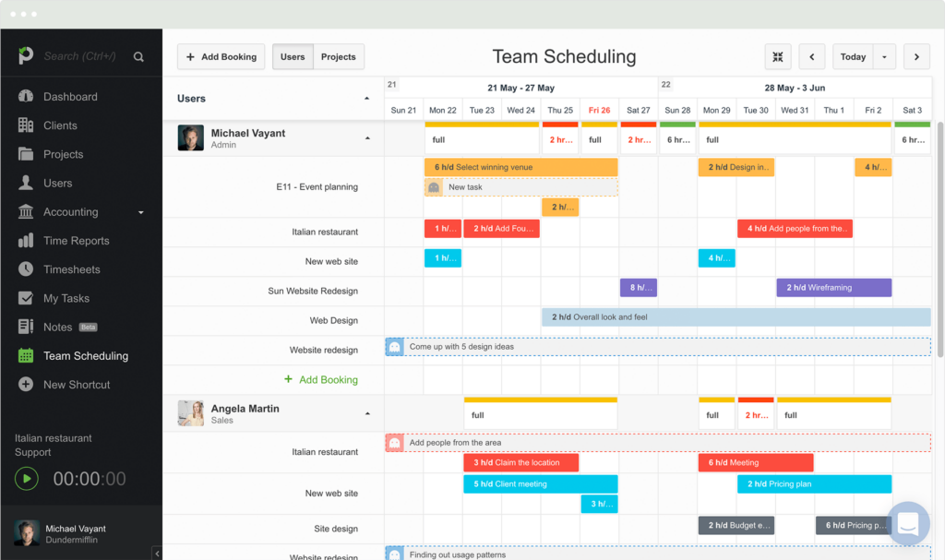Expand the Accounting submenu arrow
This screenshot has height=560, width=945.
pyautogui.click(x=141, y=212)
